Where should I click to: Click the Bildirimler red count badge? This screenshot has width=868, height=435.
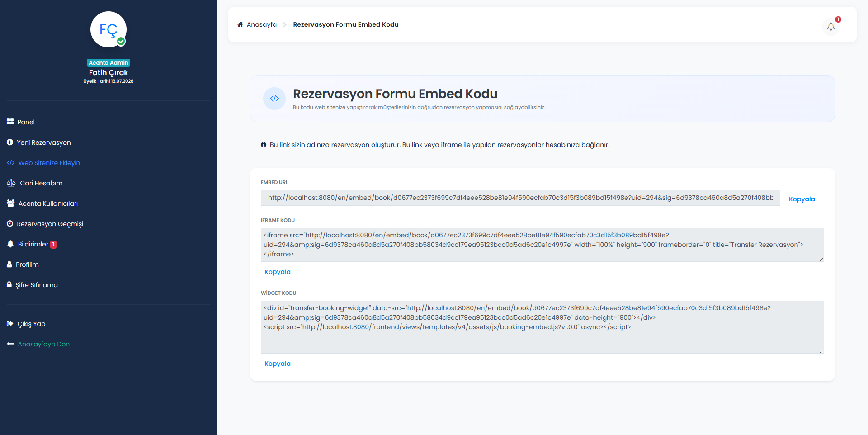click(x=53, y=245)
